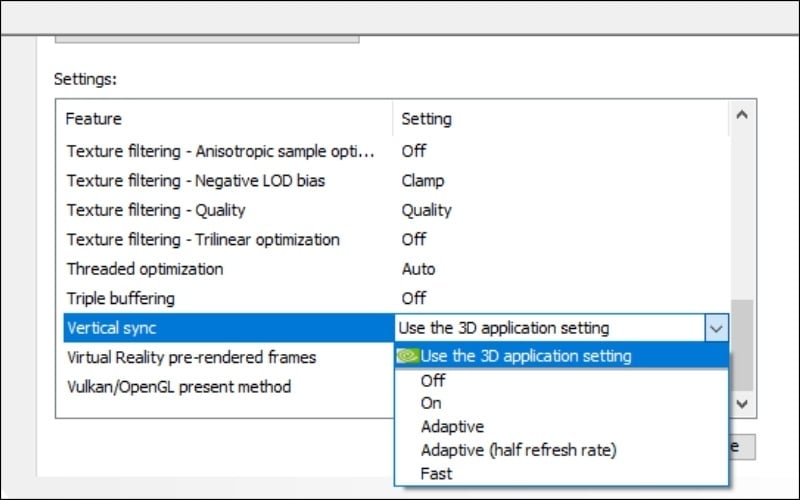Click the settings list scrollbar thumb
This screenshot has width=800, height=500.
click(x=741, y=345)
